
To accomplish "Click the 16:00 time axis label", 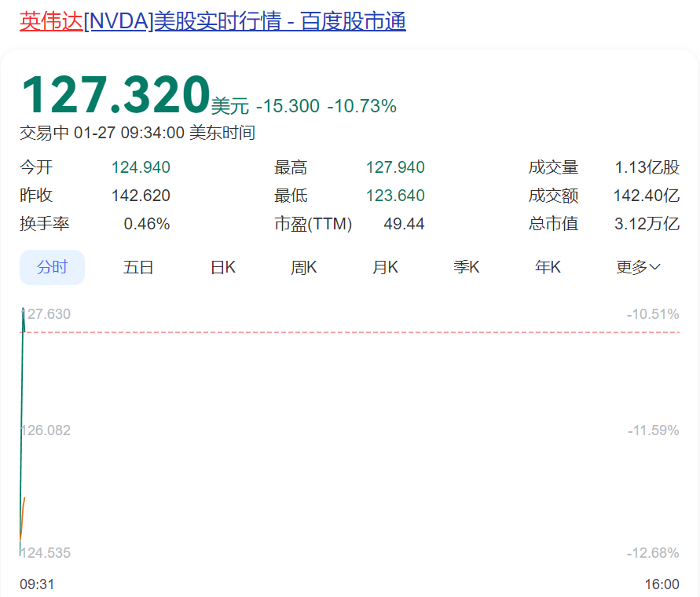I will tap(662, 584).
